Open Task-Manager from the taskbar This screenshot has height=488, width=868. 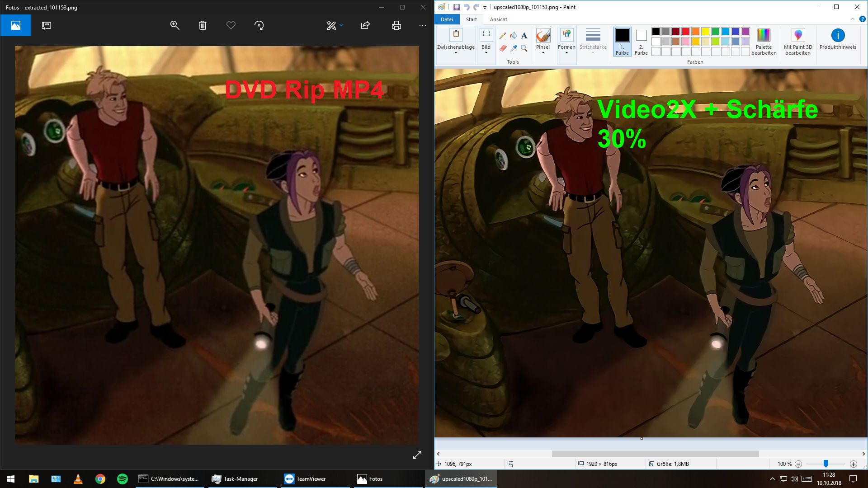coord(241,479)
